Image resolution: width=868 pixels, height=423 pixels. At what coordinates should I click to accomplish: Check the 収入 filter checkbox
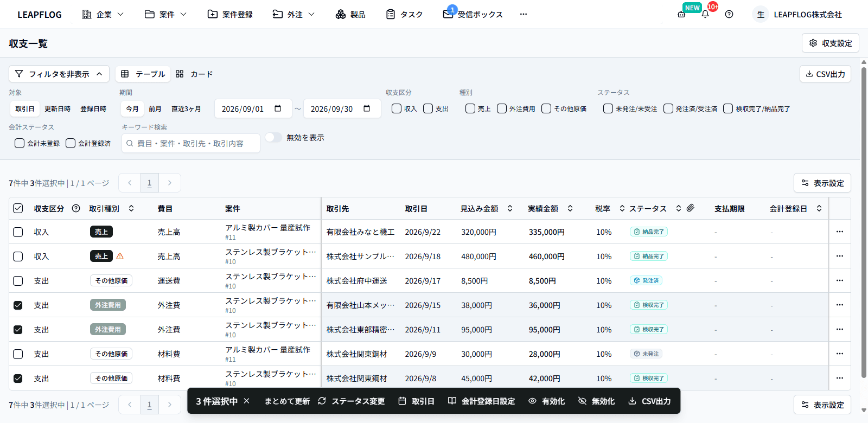pyautogui.click(x=397, y=108)
